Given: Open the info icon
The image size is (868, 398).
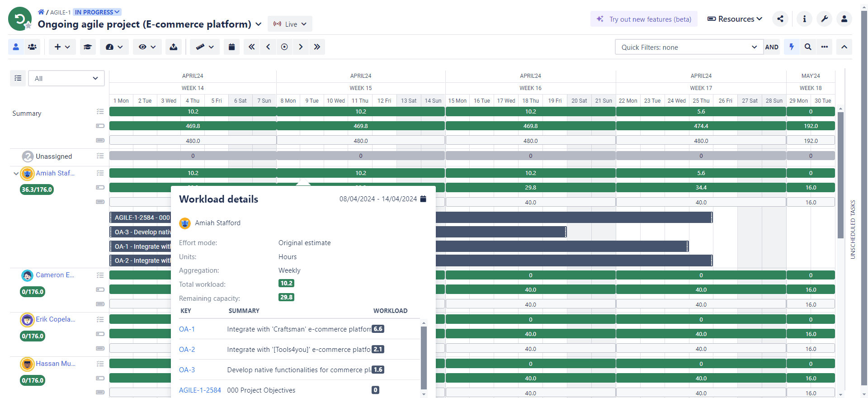Looking at the screenshot, I should (804, 19).
